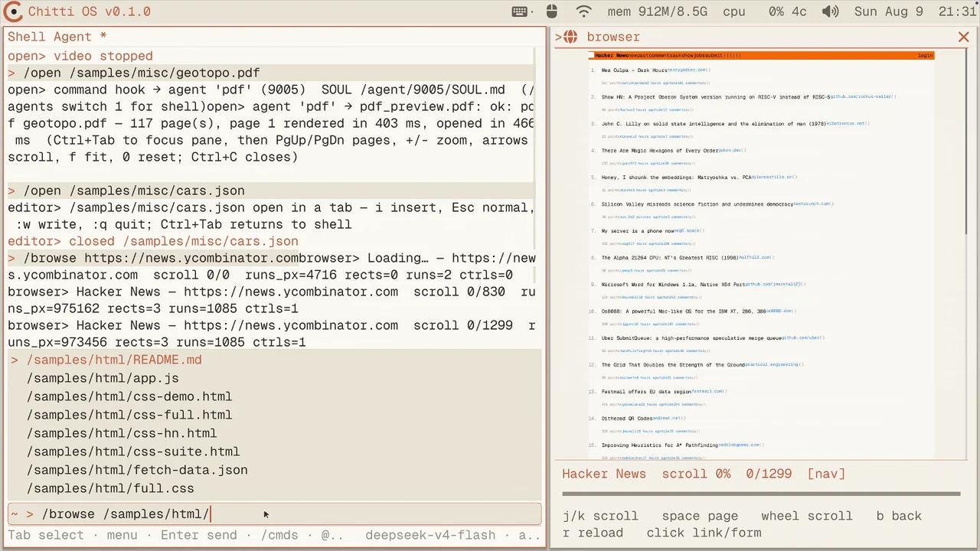Viewport: 980px width, 551px height.
Task: Click the 21:31 clock
Action: (x=957, y=11)
